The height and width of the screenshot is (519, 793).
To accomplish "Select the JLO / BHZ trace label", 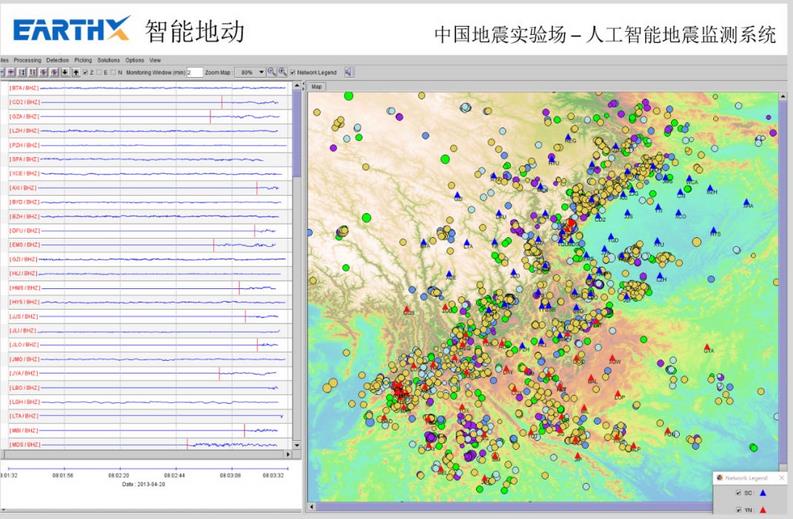I will click(23, 345).
